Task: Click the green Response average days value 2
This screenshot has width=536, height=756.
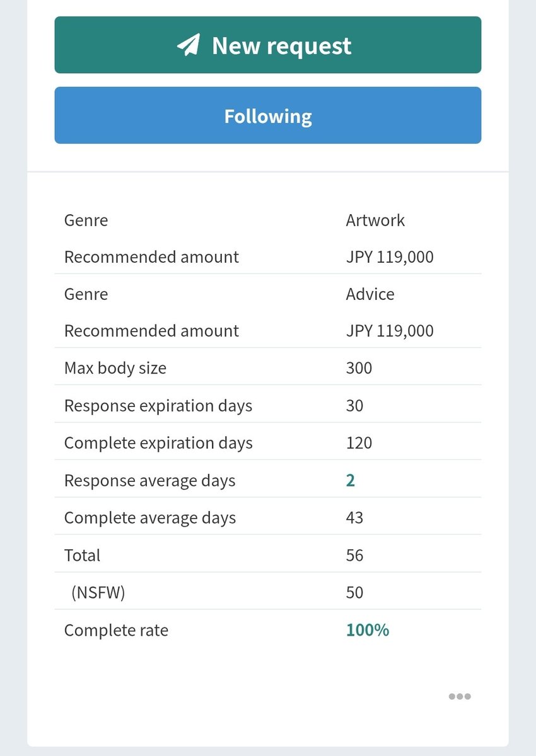Action: (x=351, y=480)
